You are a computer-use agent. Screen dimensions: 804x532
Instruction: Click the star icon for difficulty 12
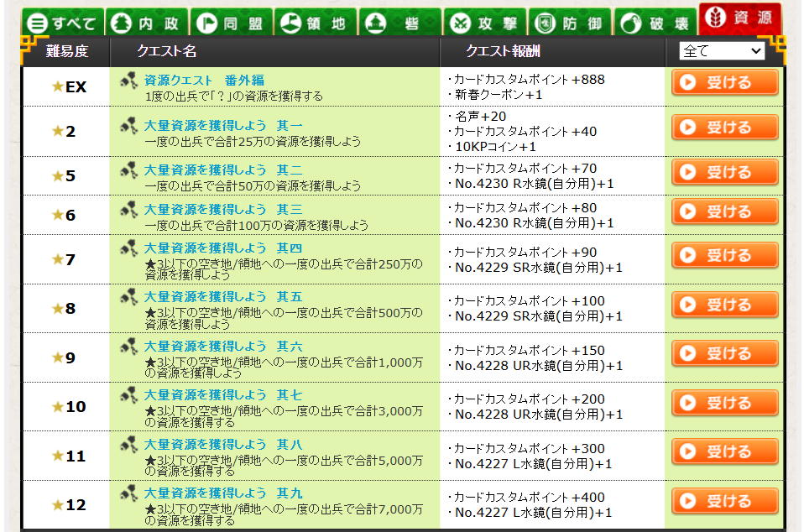click(58, 505)
